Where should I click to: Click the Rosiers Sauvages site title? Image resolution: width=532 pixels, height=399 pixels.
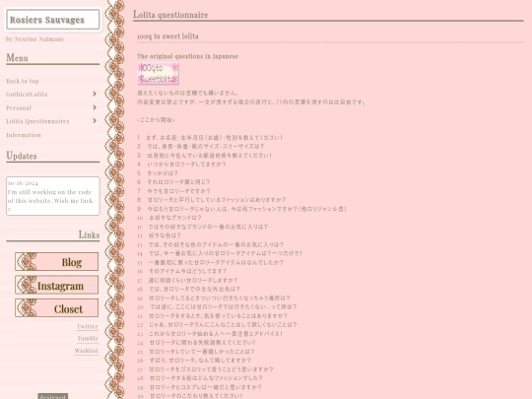pyautogui.click(x=47, y=20)
